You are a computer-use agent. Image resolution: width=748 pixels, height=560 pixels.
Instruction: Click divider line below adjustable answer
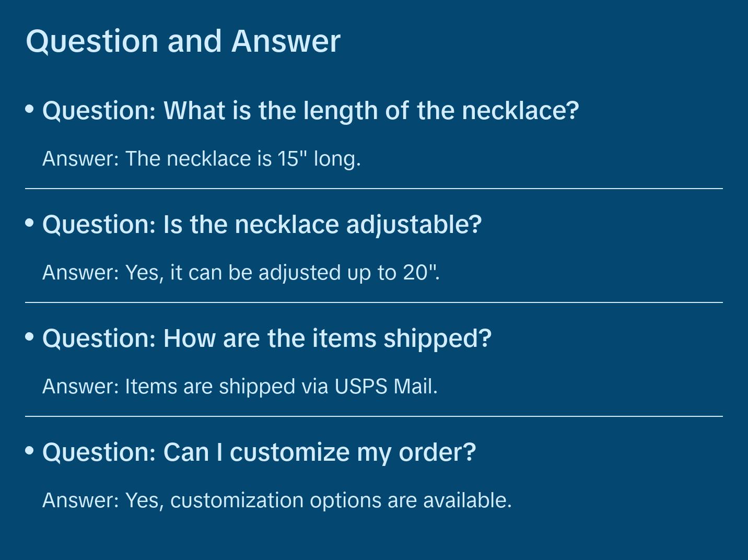point(373,302)
